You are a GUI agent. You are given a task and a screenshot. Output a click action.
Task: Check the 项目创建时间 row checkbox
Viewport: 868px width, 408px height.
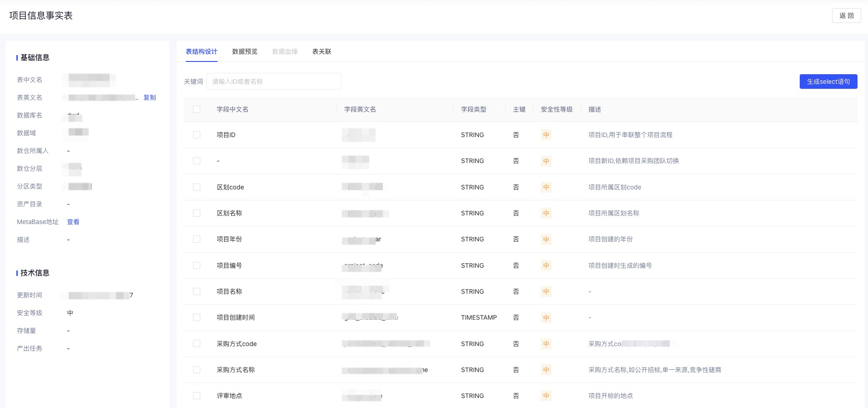tap(197, 317)
